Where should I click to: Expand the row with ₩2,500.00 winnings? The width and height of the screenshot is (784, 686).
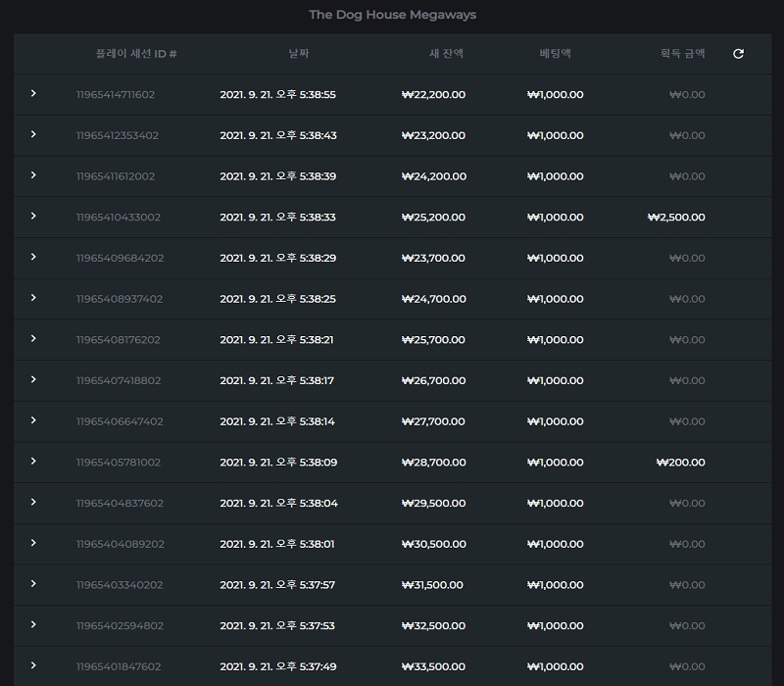[33, 216]
